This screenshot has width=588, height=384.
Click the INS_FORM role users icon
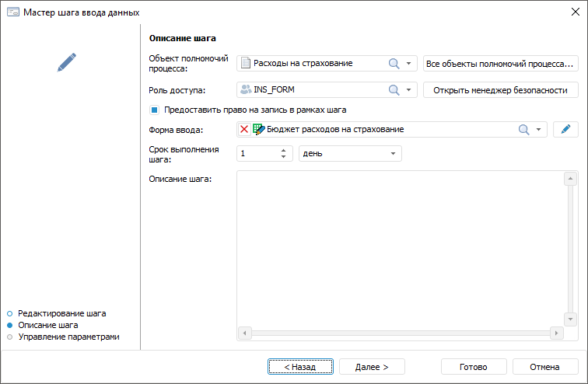coord(246,89)
